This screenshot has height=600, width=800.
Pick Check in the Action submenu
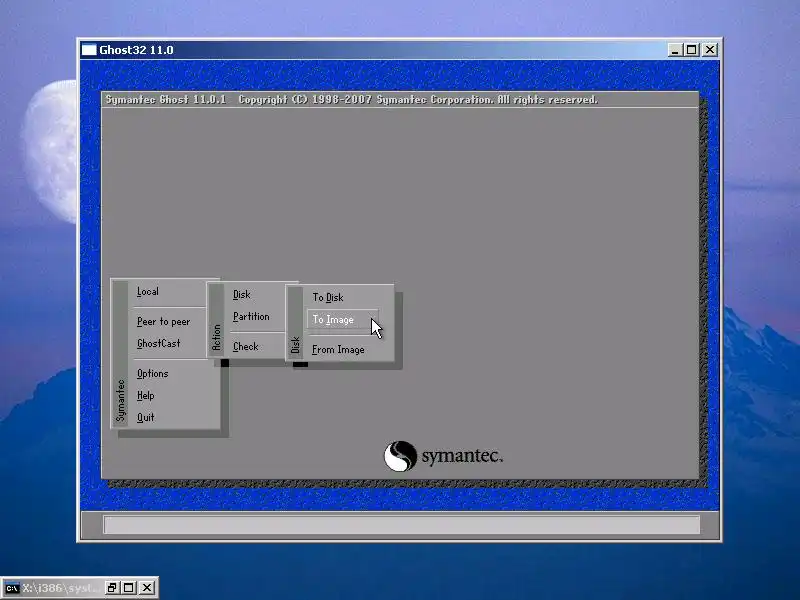coord(246,346)
